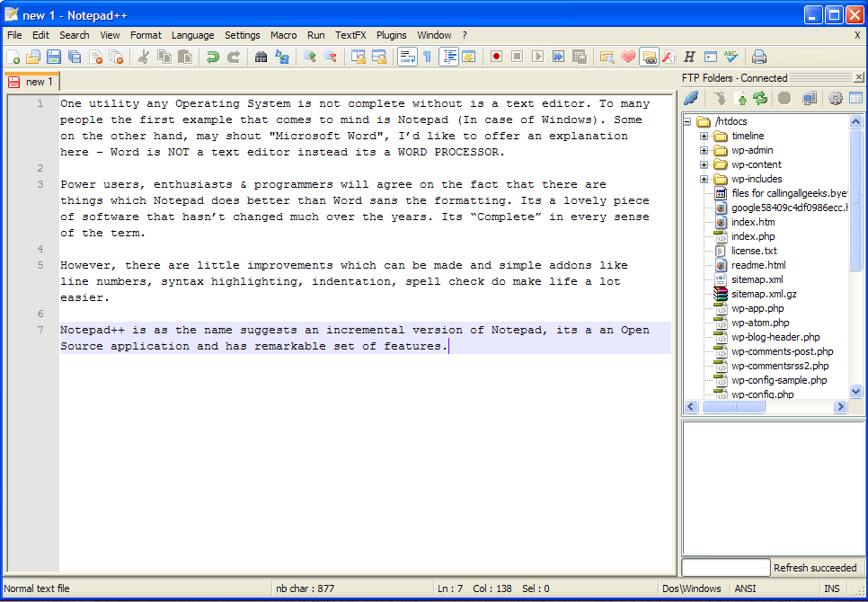Open Find with the binoculars icon
Image resolution: width=868 pixels, height=602 pixels.
point(261,57)
